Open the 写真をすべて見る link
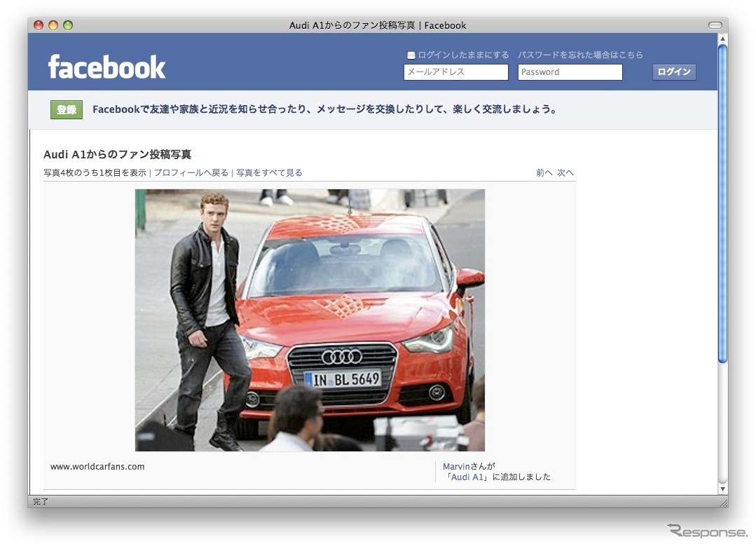Screen dimensions: 756x546 [269, 172]
